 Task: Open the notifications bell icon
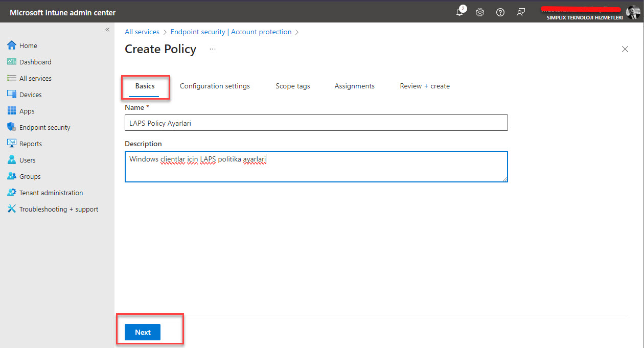(459, 12)
